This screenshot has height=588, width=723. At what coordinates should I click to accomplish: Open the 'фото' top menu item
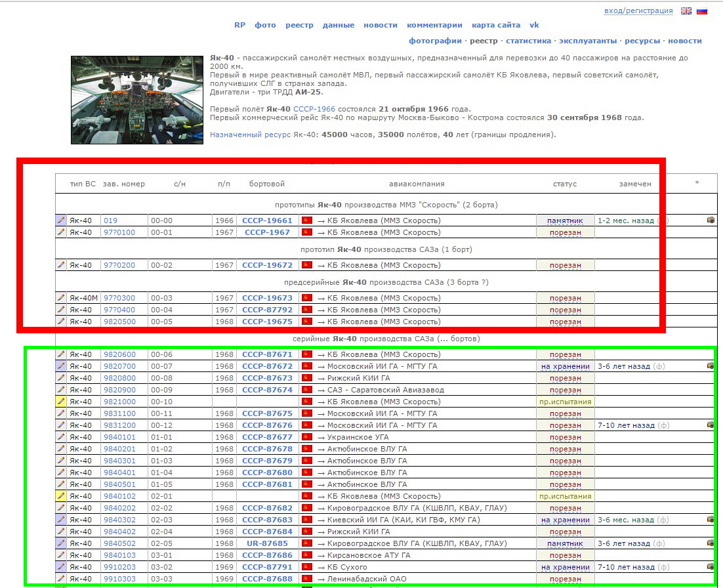pyautogui.click(x=265, y=25)
